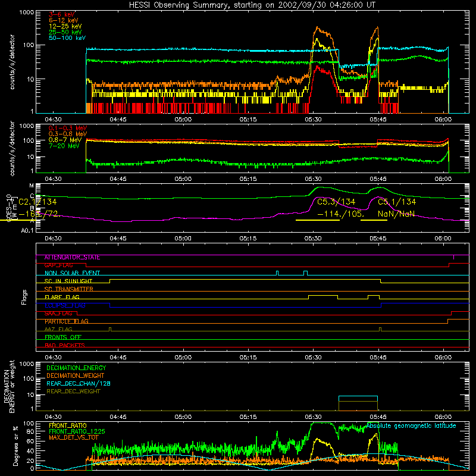The image size is (476, 476).
Task: Click 05:30 tick label under the Flags panel
Action: click(x=313, y=358)
